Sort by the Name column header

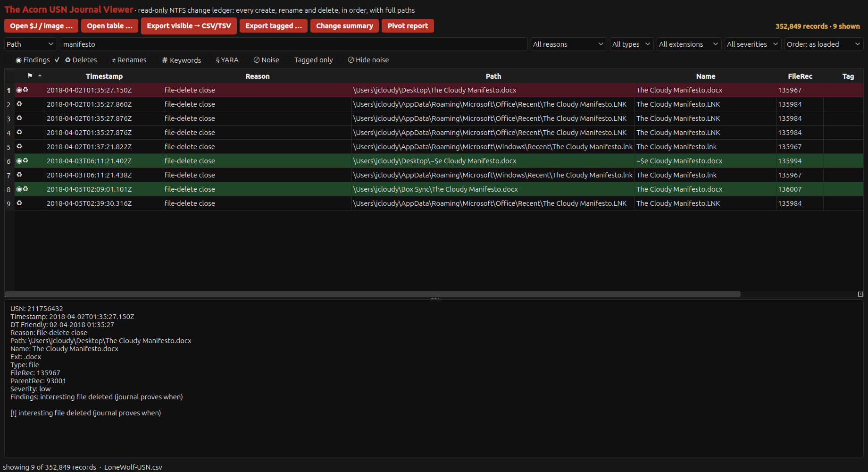(x=706, y=76)
